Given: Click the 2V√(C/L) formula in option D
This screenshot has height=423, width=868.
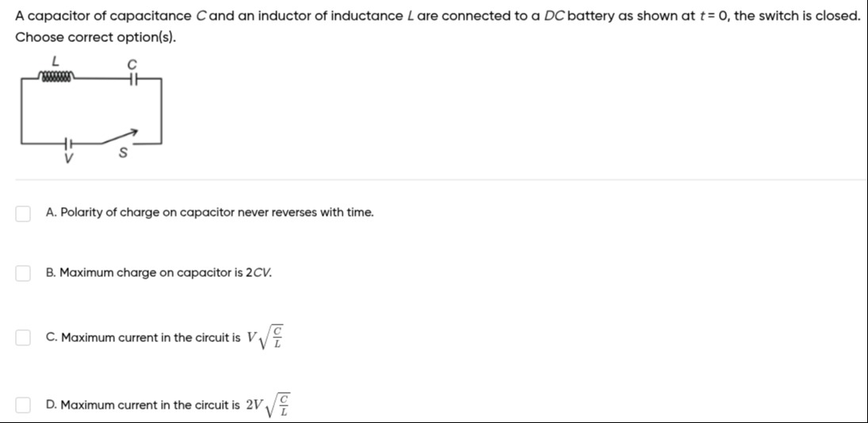Looking at the screenshot, I should coord(268,405).
